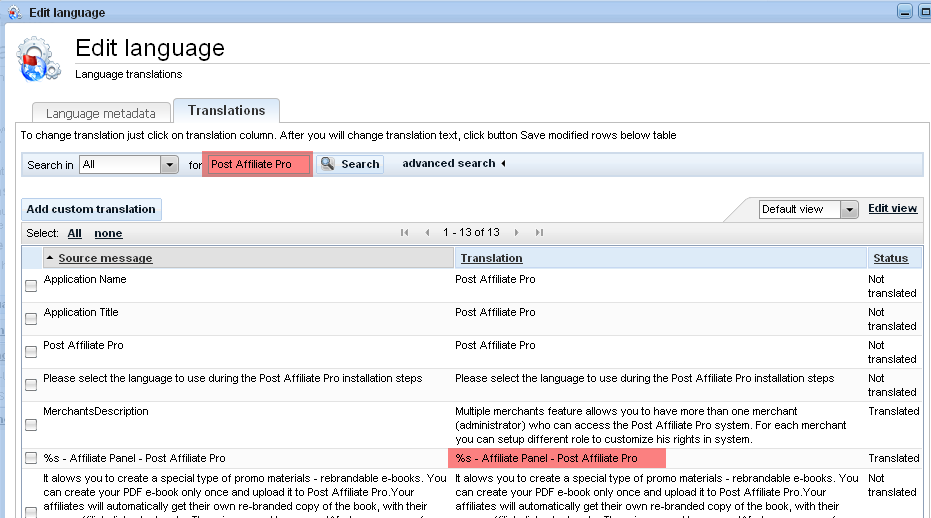931x518 pixels.
Task: Edit the MerchantsDescription translation text
Action: (x=651, y=425)
